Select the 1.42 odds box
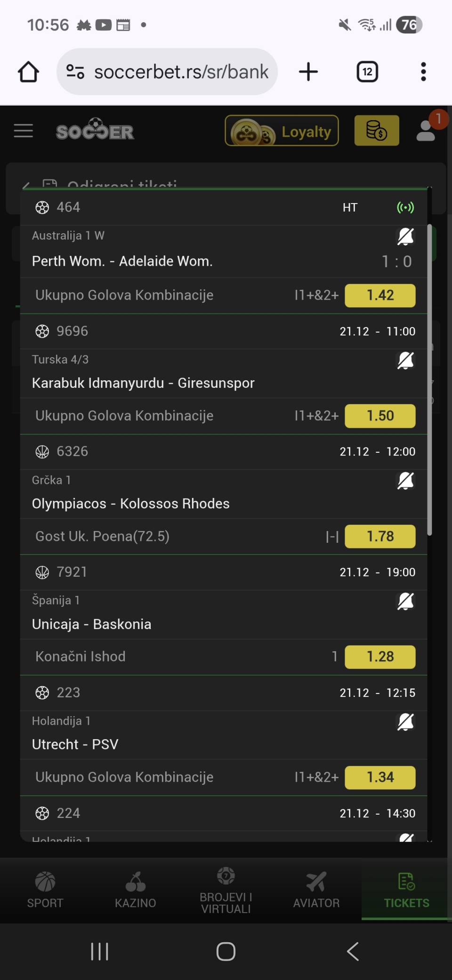Image resolution: width=452 pixels, height=980 pixels. pos(380,295)
